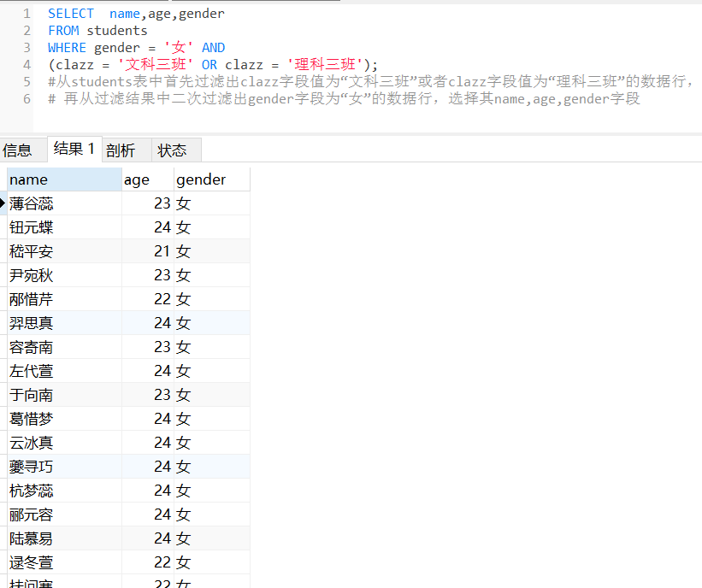Click gender 女 in the 葛惜梦 row
The image size is (702, 588).
212,419
